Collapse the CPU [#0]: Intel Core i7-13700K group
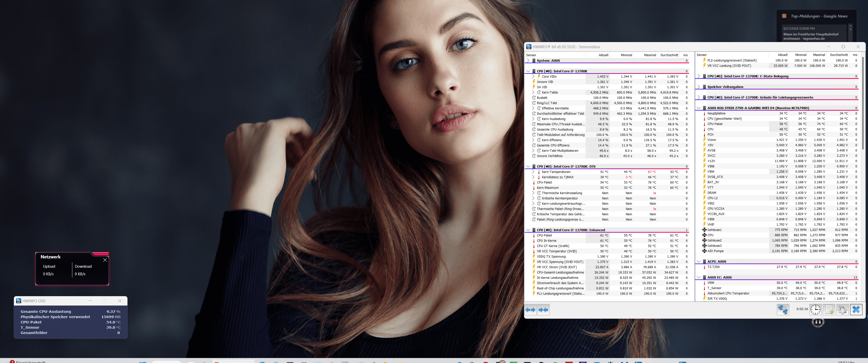This screenshot has height=363, width=868. click(x=528, y=71)
